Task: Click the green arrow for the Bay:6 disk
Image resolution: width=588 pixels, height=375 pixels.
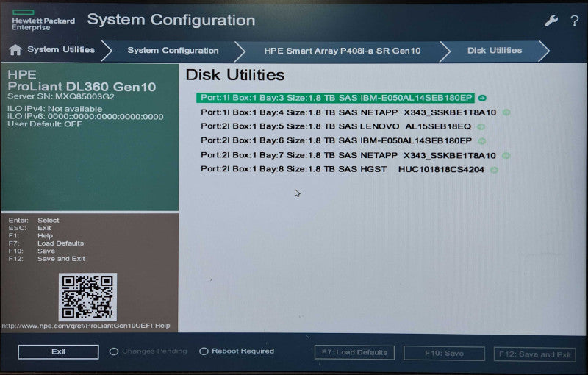Action: click(x=482, y=141)
